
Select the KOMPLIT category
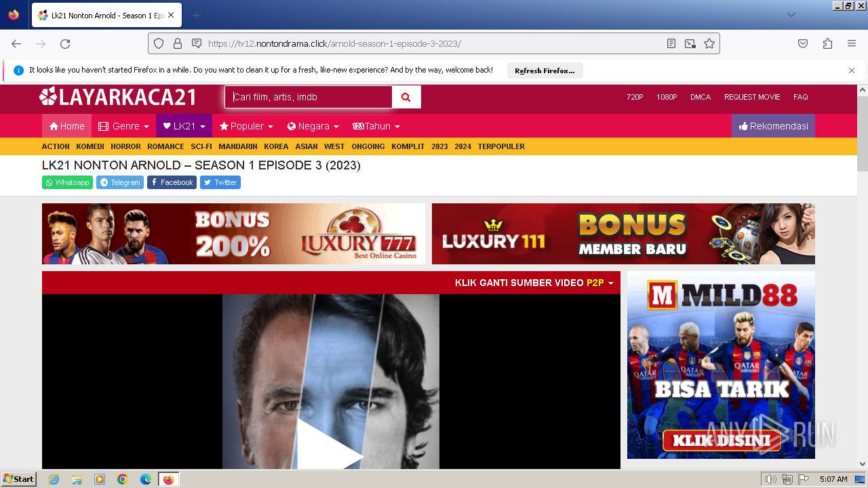click(408, 146)
